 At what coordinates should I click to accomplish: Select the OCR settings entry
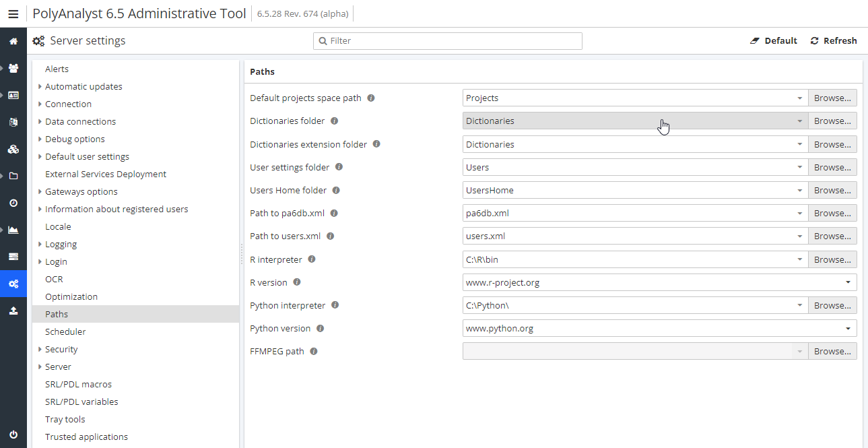[x=54, y=280]
